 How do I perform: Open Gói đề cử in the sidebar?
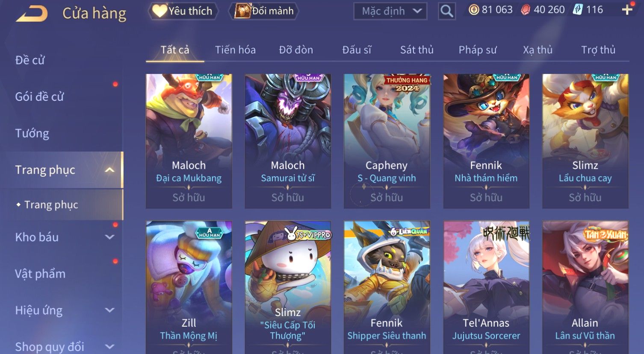(x=39, y=97)
